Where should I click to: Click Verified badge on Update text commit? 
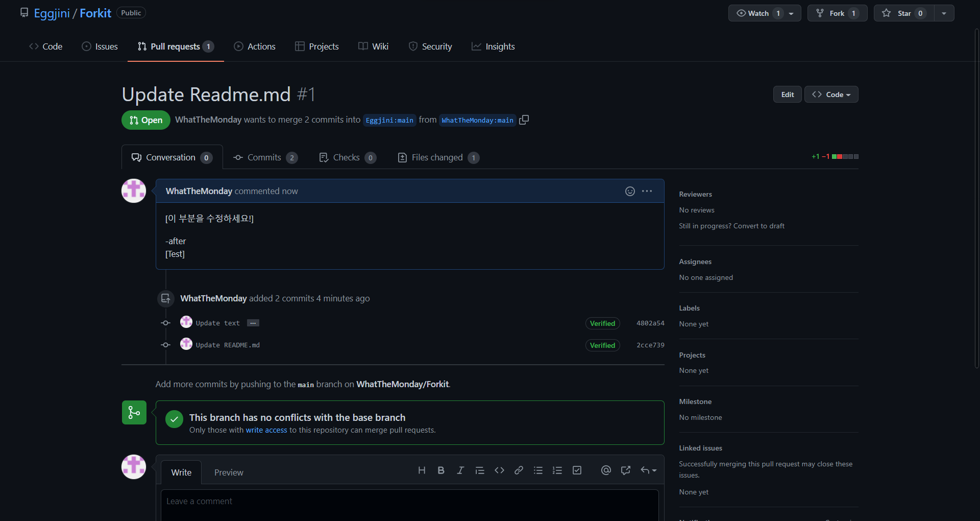[602, 323]
